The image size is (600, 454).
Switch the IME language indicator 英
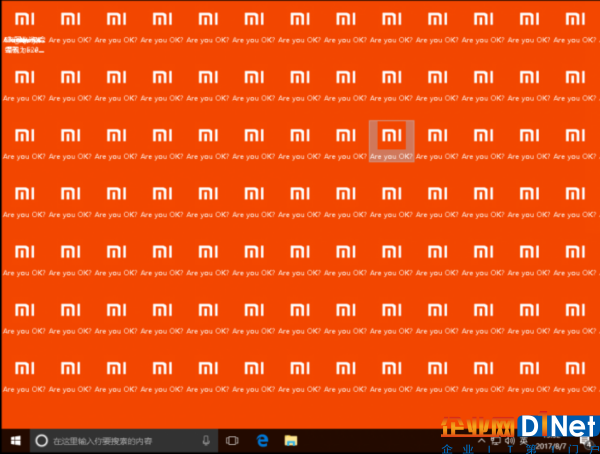click(x=523, y=441)
